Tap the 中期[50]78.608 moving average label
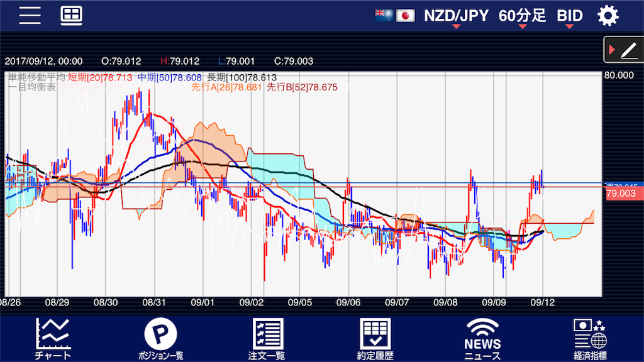This screenshot has height=362, width=644. [170, 77]
